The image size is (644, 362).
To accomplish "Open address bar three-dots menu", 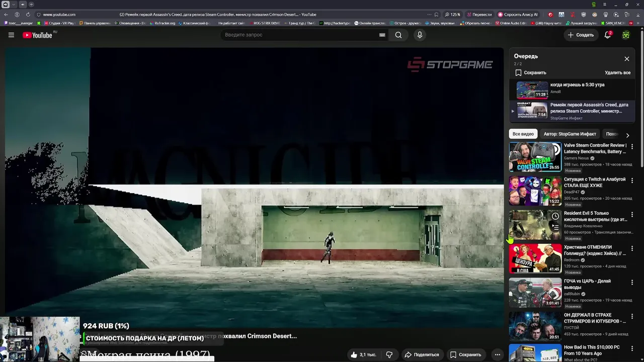I will [x=429, y=15].
